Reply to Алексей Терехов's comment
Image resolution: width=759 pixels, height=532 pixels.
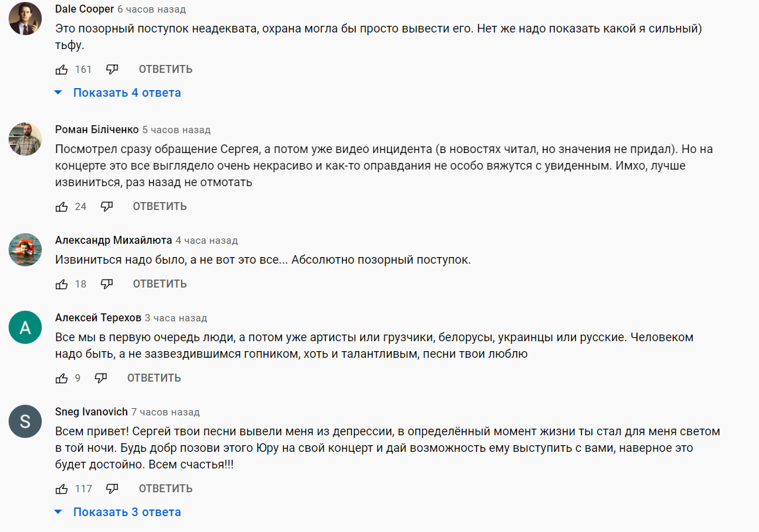[154, 378]
